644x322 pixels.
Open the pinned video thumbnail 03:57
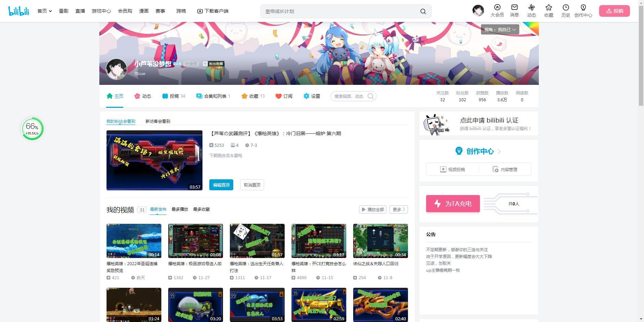(154, 160)
